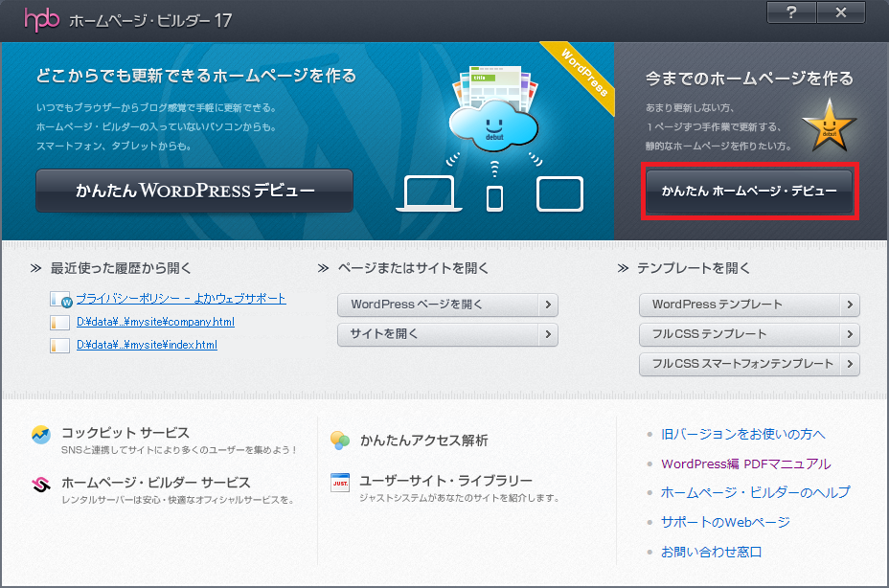Click the 最近使った履歴から開く heading
The height and width of the screenshot is (588, 889).
121,268
